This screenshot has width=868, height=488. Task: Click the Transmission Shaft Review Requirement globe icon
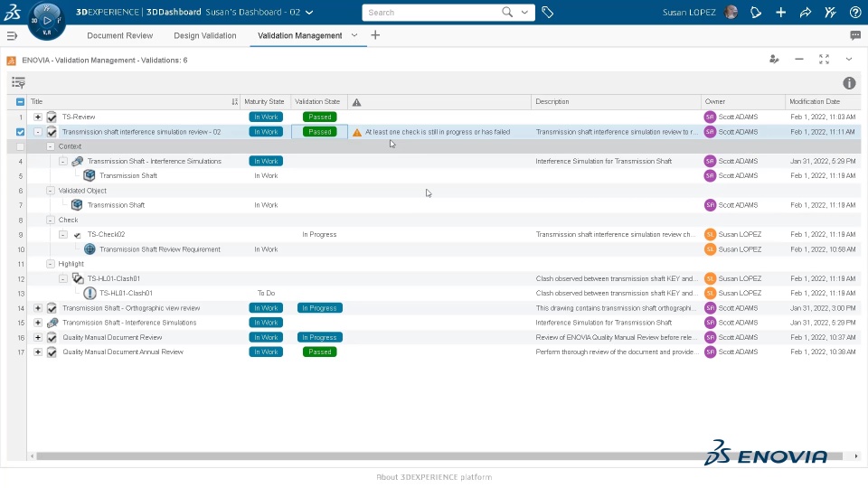90,249
